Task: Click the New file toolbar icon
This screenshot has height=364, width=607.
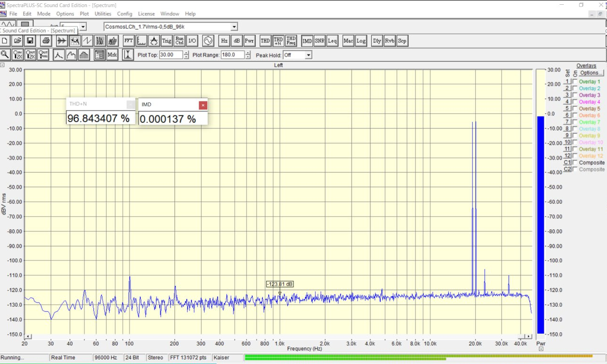Action: [x=4, y=41]
